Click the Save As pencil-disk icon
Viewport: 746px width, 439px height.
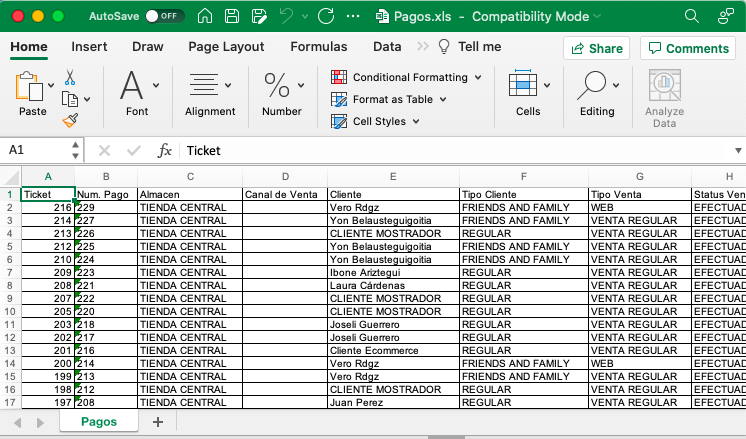pyautogui.click(x=259, y=16)
